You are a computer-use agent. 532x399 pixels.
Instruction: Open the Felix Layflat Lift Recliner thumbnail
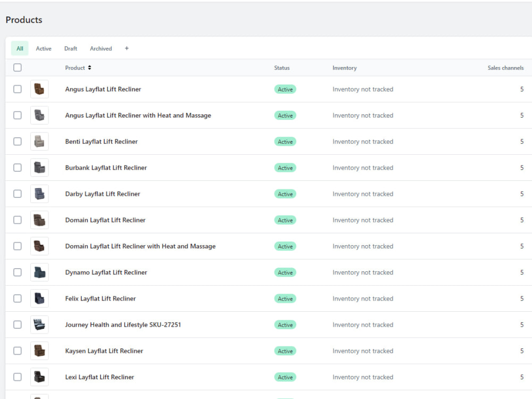pyautogui.click(x=39, y=298)
